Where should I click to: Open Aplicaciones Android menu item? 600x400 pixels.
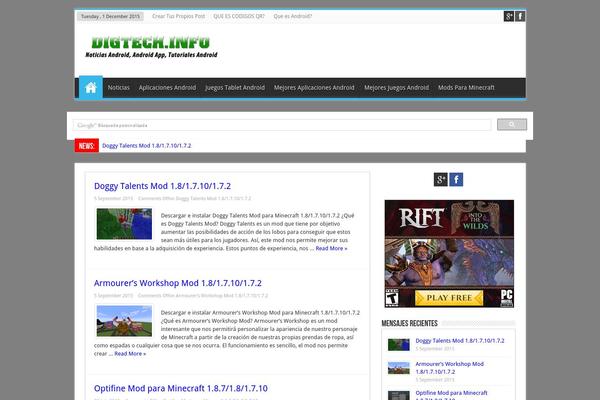click(x=167, y=88)
